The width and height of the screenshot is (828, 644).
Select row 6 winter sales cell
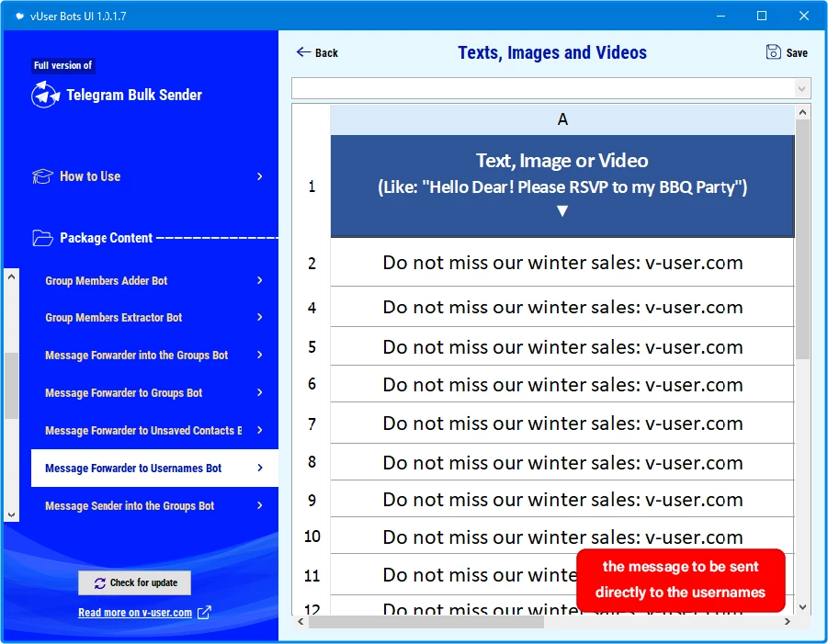pos(562,384)
